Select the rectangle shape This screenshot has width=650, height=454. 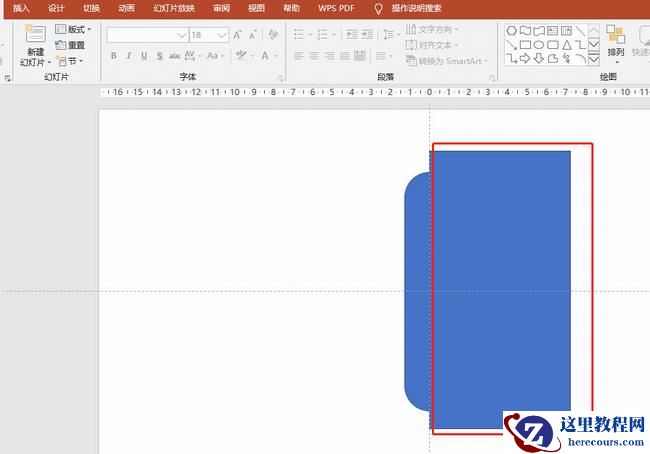[x=525, y=45]
